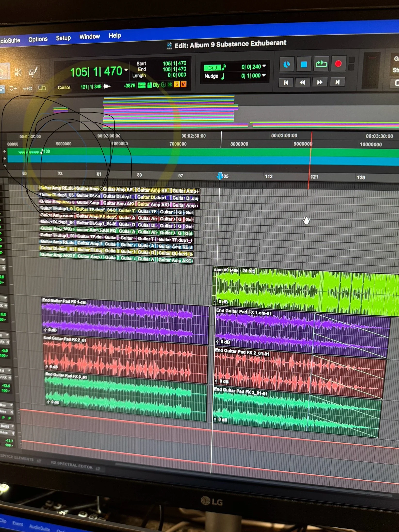Toggle Tab to Transients button

(2, 89)
